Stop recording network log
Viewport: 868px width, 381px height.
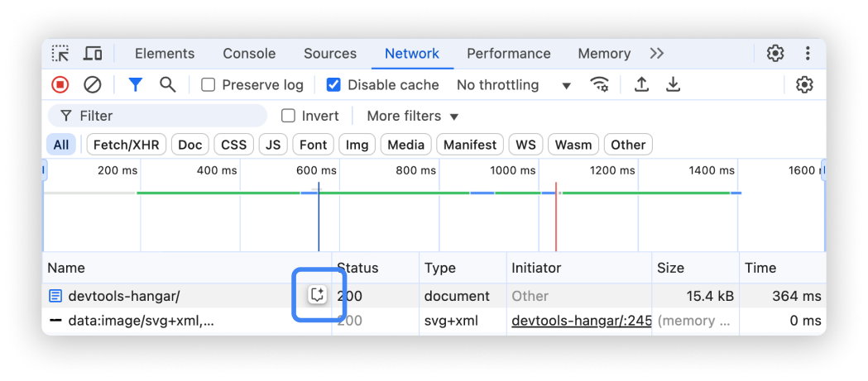pyautogui.click(x=60, y=85)
